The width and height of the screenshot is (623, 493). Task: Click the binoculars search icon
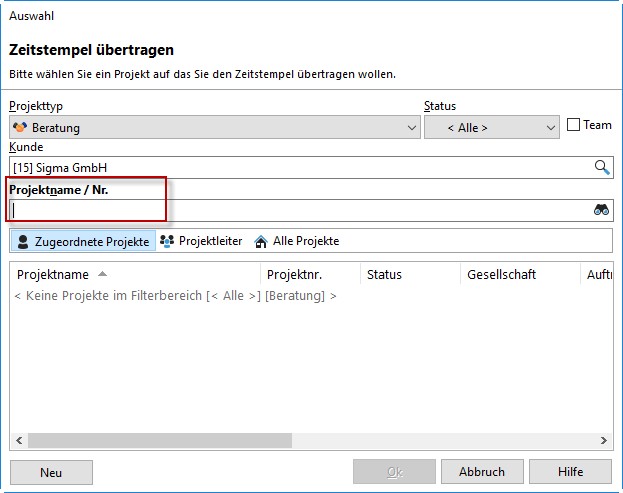(x=601, y=210)
